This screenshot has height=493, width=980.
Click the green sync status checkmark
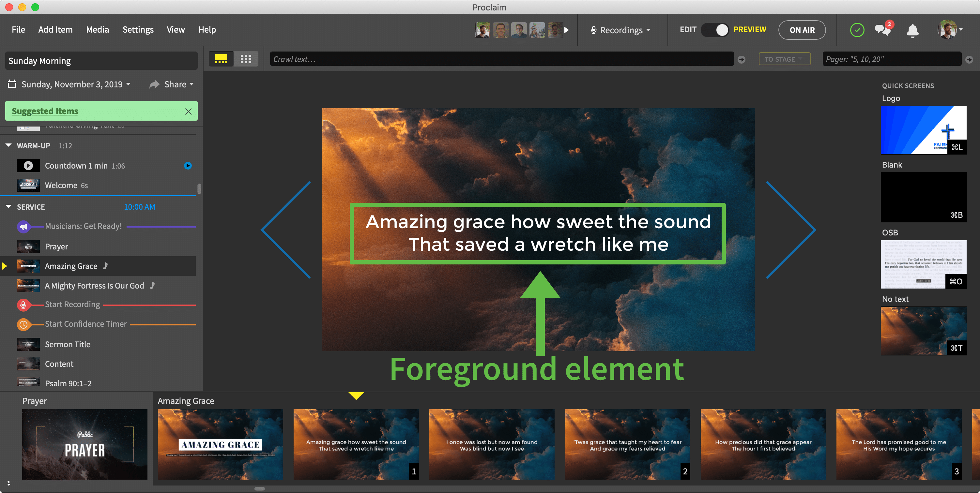coord(857,30)
